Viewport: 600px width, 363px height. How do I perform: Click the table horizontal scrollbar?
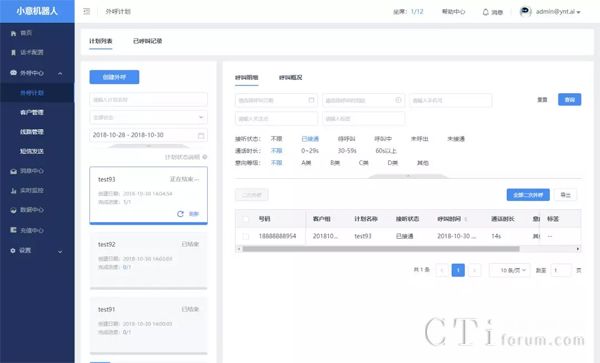381,249
